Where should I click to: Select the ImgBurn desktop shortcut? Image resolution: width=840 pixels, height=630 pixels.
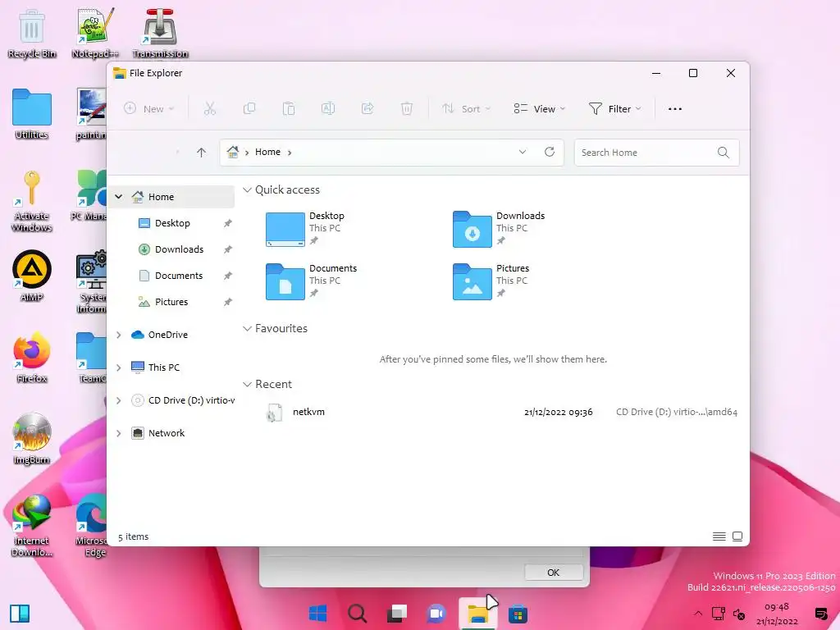click(32, 439)
